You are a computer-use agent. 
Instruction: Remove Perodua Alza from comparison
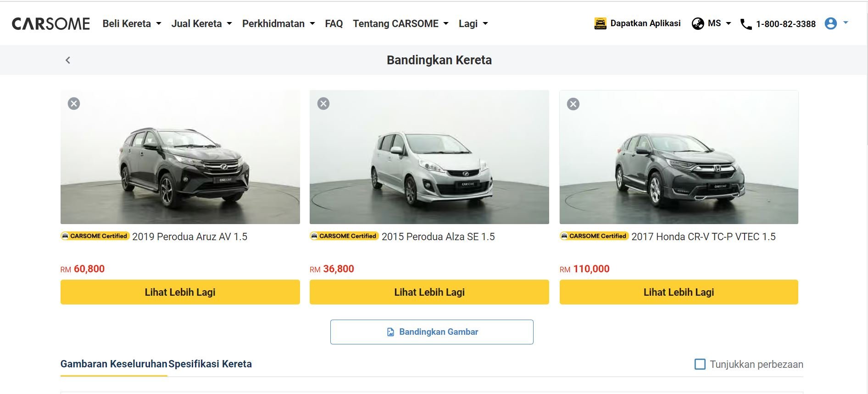point(323,104)
